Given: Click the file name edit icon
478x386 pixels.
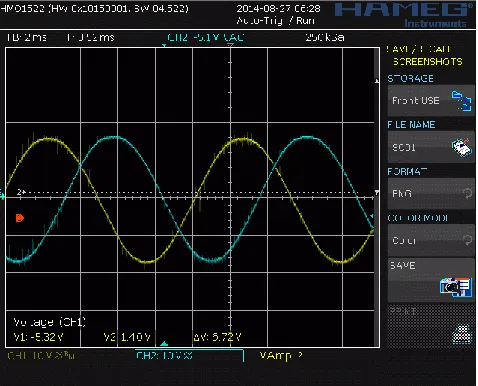Looking at the screenshot, I should (462, 147).
